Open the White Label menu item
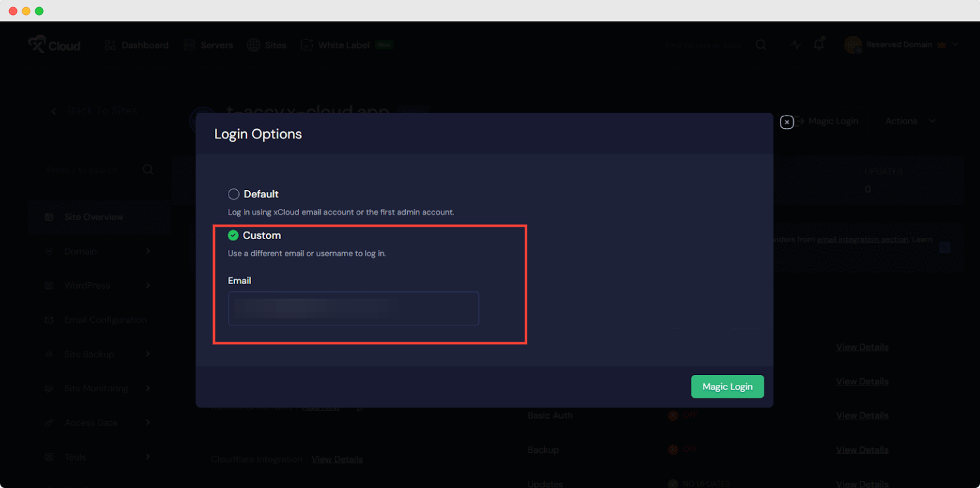Viewport: 980px width, 488px height. pyautogui.click(x=344, y=45)
